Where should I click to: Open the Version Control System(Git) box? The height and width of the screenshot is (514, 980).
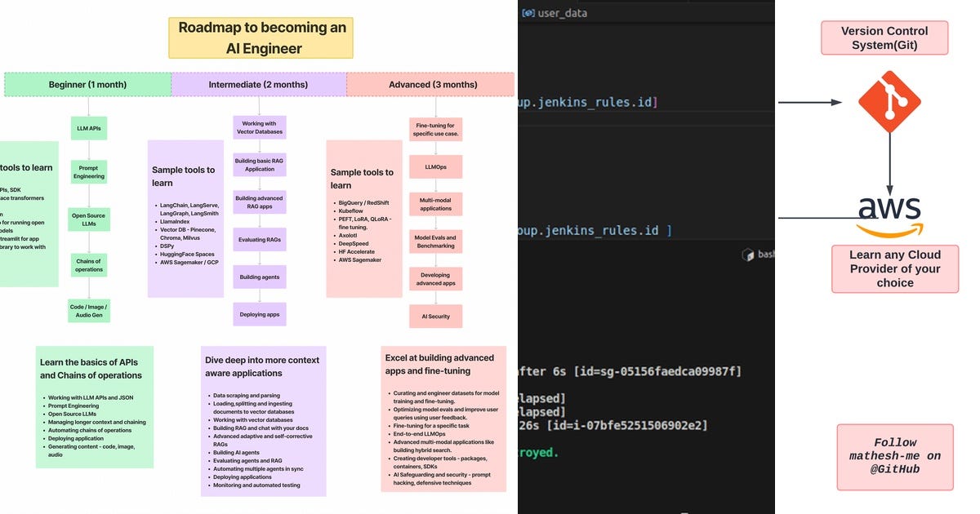[x=885, y=37]
